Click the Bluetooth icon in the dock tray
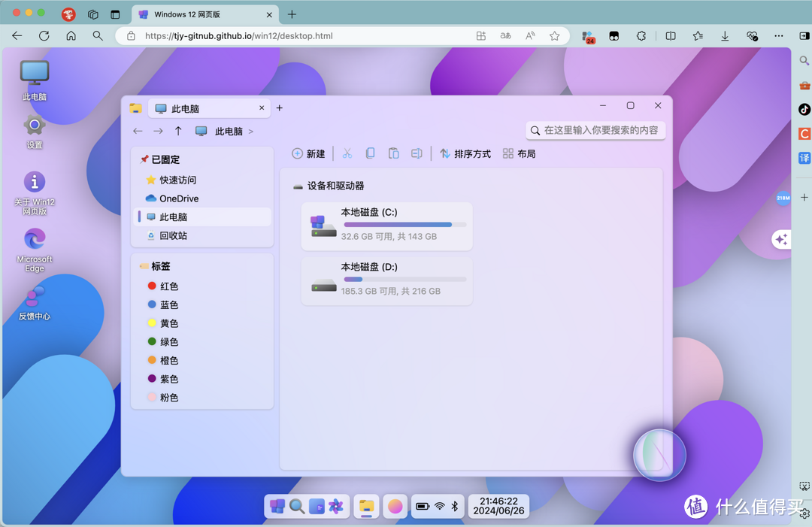The height and width of the screenshot is (527, 812). [x=455, y=506]
